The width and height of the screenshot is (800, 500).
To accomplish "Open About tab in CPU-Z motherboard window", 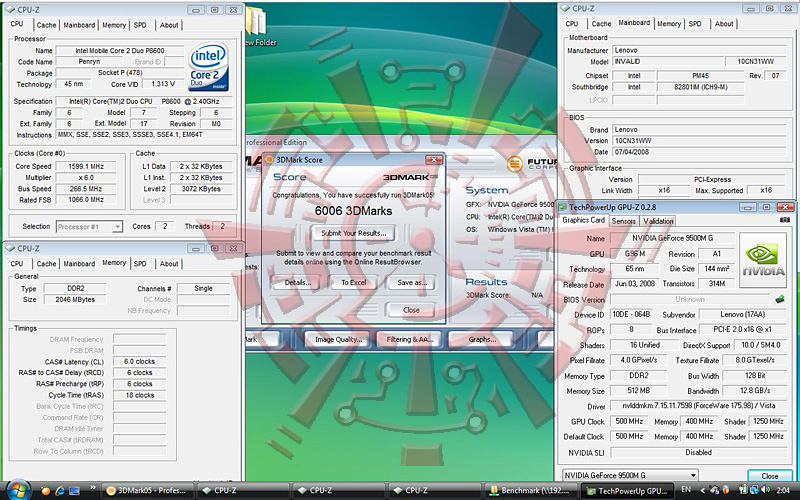I will pyautogui.click(x=724, y=24).
